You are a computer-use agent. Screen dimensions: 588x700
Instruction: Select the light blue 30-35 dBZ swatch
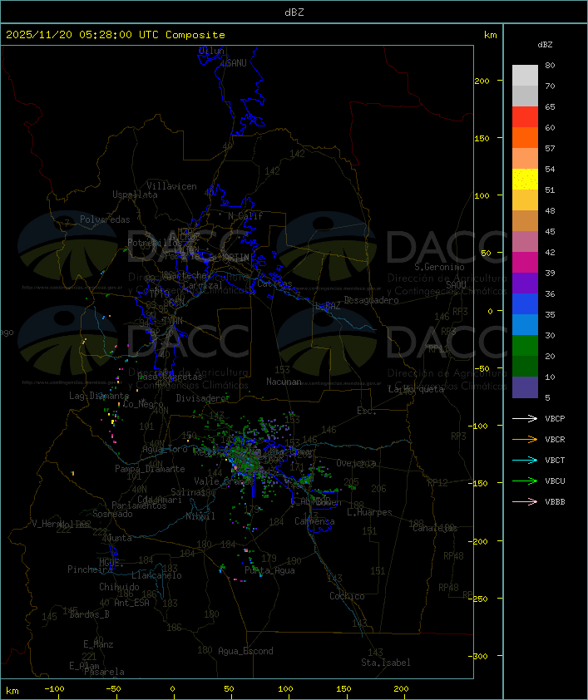[525, 325]
